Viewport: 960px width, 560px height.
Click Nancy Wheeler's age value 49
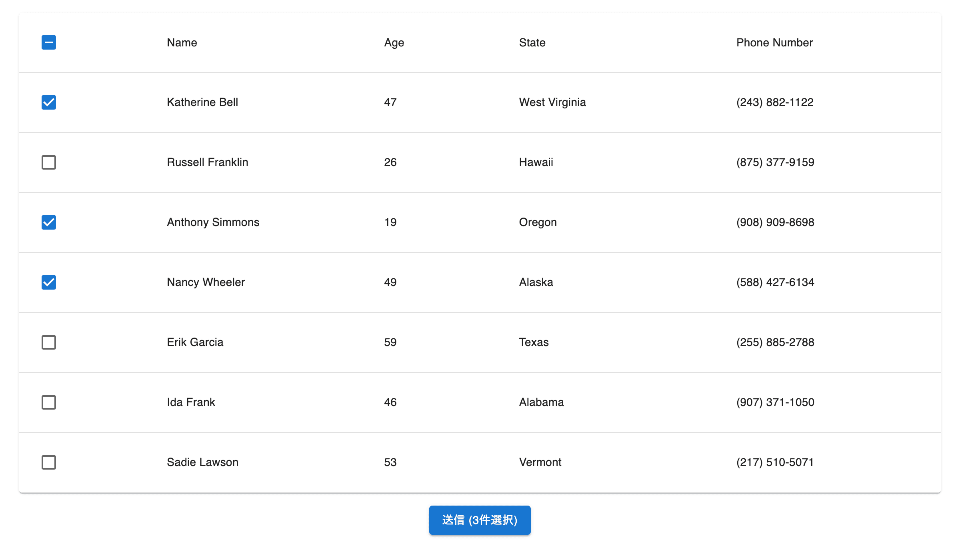coord(390,282)
